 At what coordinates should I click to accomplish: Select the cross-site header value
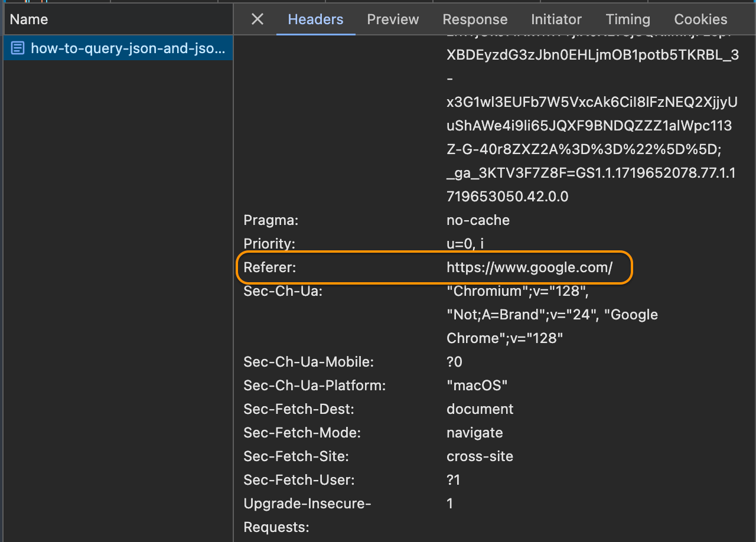tap(480, 456)
